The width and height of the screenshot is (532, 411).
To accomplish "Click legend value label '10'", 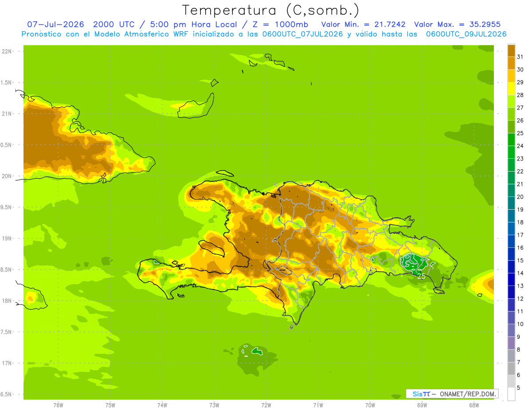I will (x=520, y=324).
